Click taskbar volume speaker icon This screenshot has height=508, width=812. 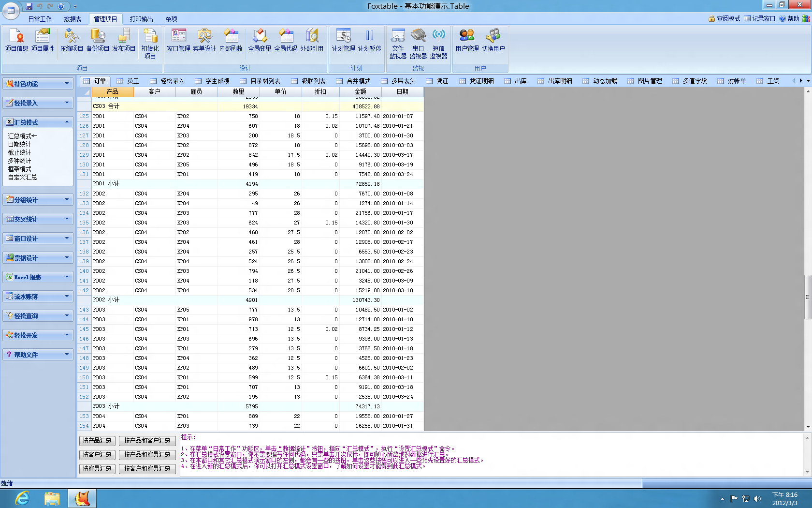tap(757, 499)
